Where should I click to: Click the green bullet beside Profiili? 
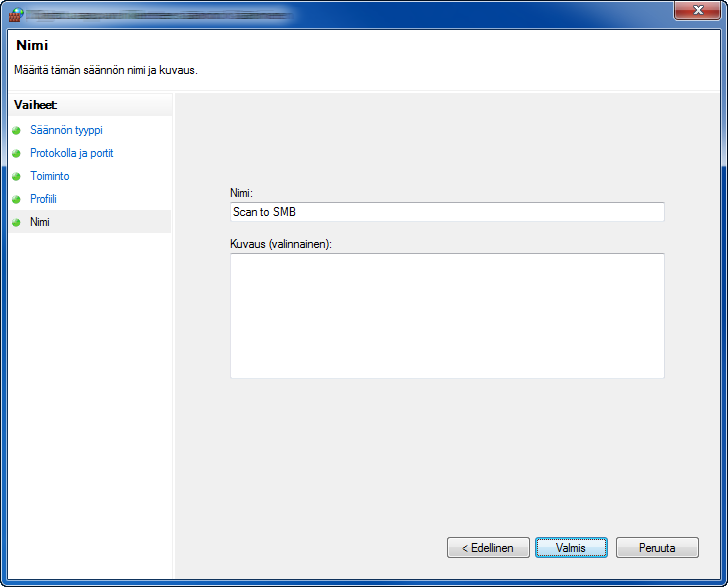[x=16, y=199]
